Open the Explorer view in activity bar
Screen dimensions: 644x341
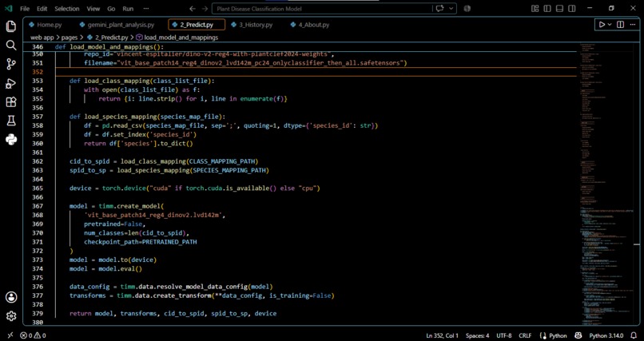point(11,26)
